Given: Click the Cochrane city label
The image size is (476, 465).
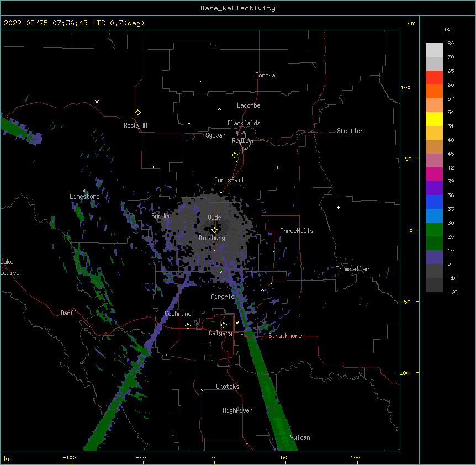Looking at the screenshot, I should click(178, 314).
